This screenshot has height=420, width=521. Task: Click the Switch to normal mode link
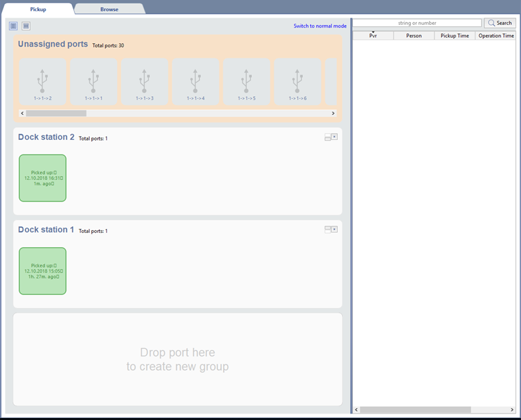[x=319, y=26]
